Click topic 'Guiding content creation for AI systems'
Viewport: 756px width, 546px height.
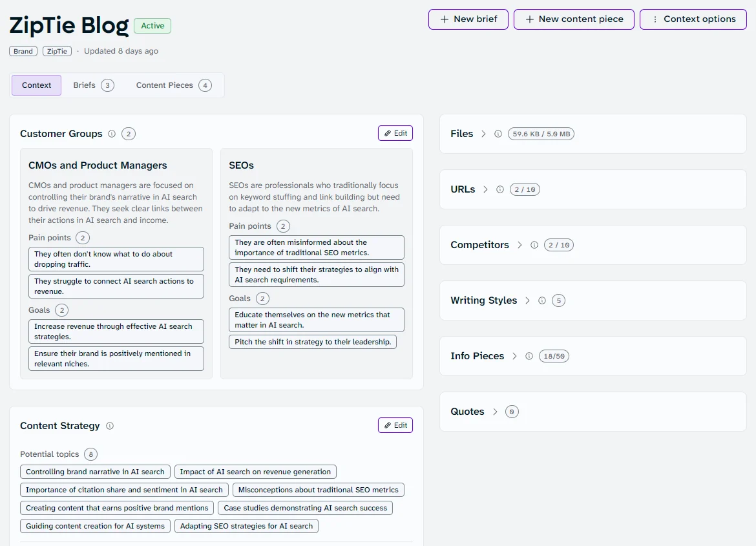click(x=95, y=526)
